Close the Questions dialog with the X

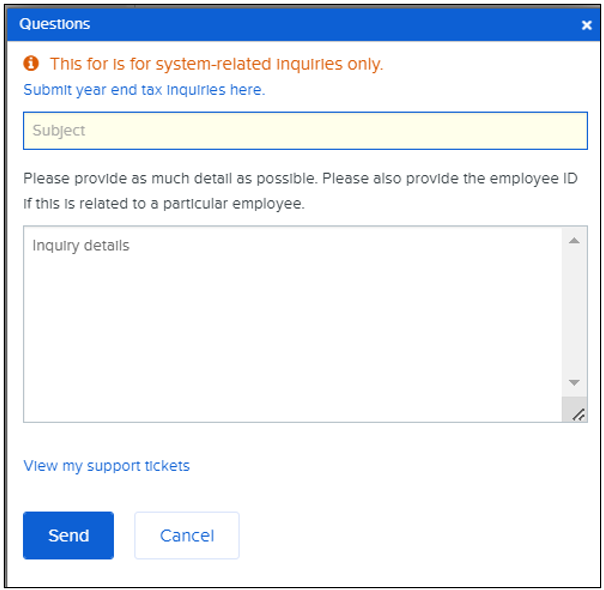(586, 25)
